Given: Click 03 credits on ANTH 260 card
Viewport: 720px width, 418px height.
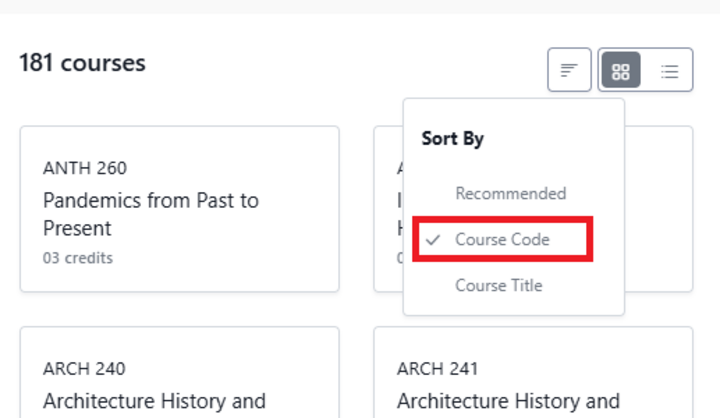Looking at the screenshot, I should [78, 258].
